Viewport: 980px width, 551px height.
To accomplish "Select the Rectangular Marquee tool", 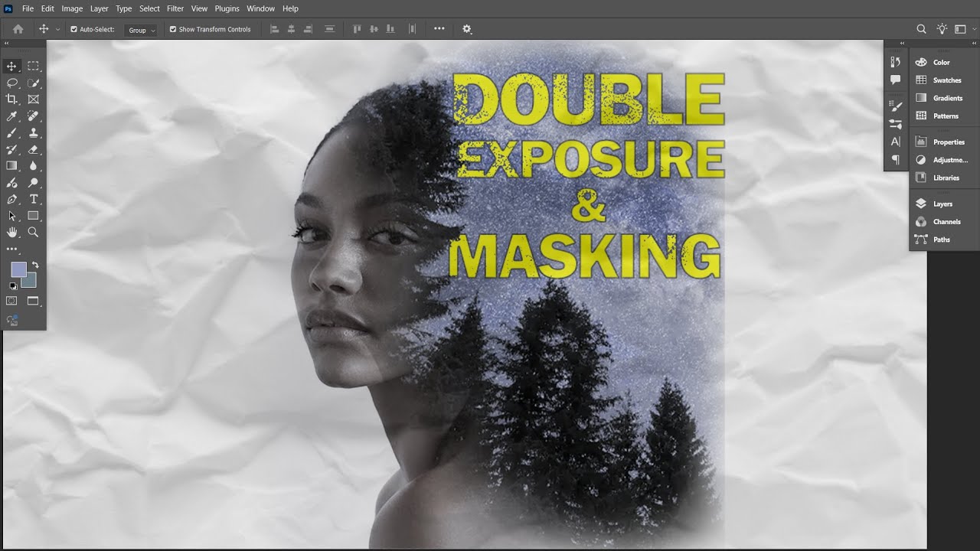I will 34,67.
